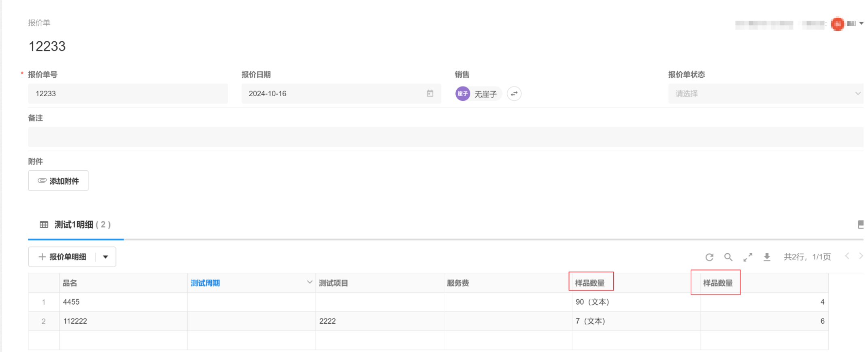Open the 测试周期 column dropdown chevron
Image resolution: width=868 pixels, height=352 pixels.
tap(309, 282)
